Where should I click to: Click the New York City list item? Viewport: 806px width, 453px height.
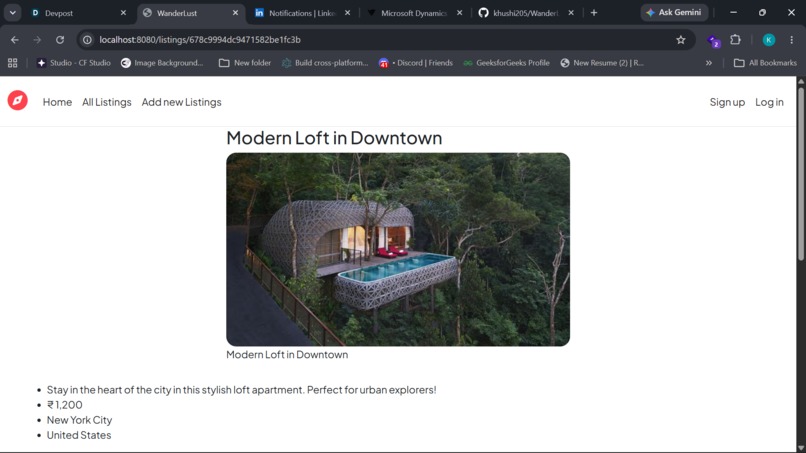(x=79, y=420)
